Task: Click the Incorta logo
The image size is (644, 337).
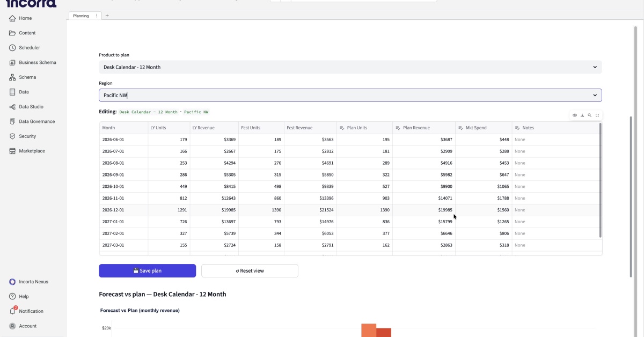Action: point(31,3)
